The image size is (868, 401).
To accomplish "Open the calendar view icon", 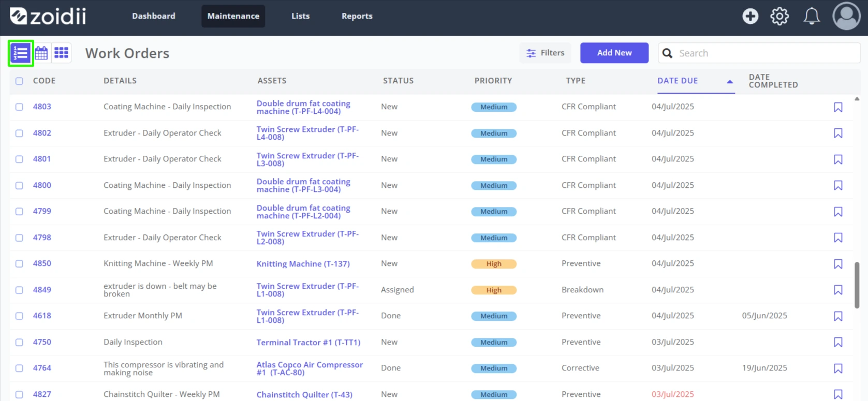I will pos(41,53).
